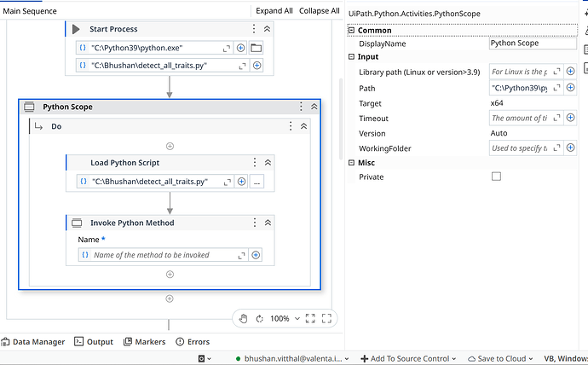Viewport: 588px width, 365px height.
Task: Open Add To Source Control menu
Action: coord(408,359)
